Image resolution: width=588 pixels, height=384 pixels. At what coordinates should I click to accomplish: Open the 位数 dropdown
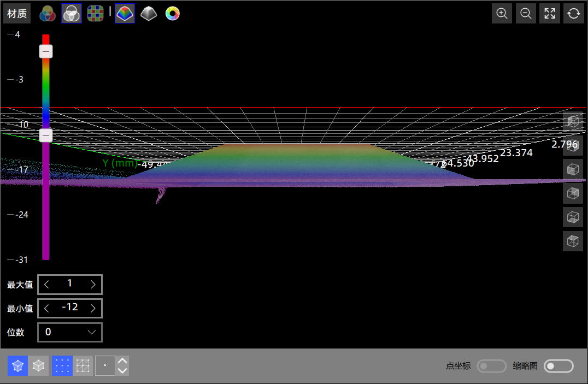[x=69, y=332]
